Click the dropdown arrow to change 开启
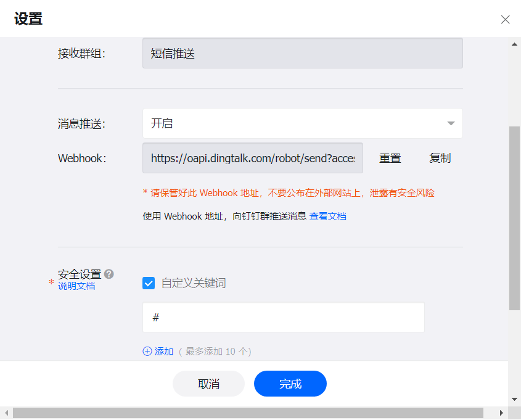 (x=449, y=123)
